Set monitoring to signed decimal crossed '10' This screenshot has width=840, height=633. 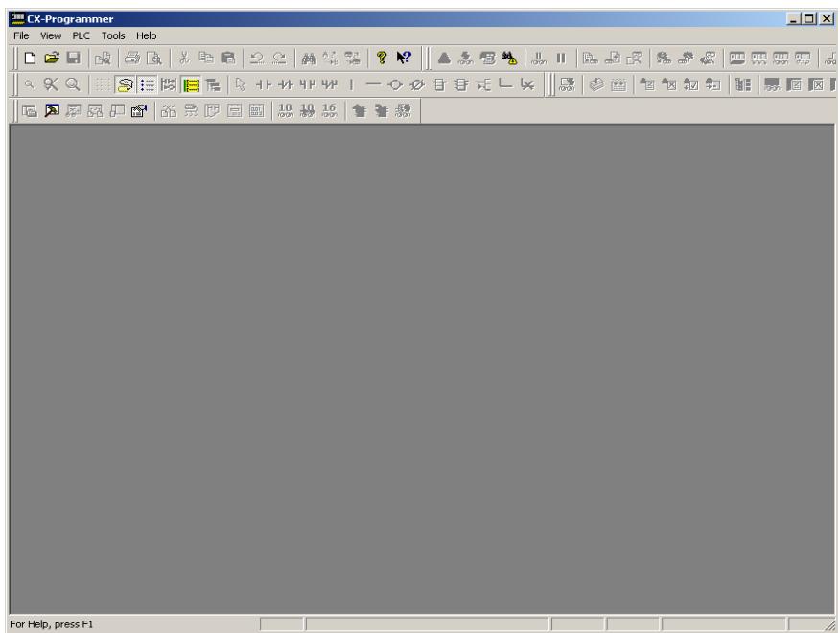point(308,111)
